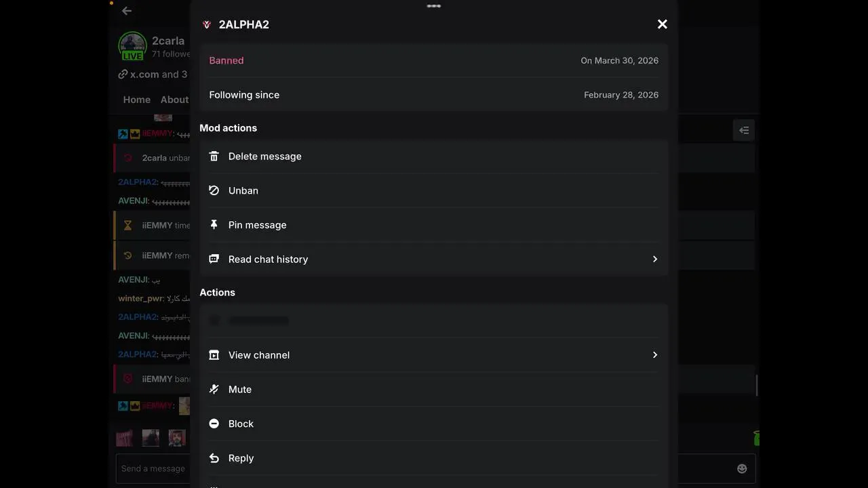Screen dimensions: 868x488
Task: Click the trash icon for Delete message
Action: point(214,157)
